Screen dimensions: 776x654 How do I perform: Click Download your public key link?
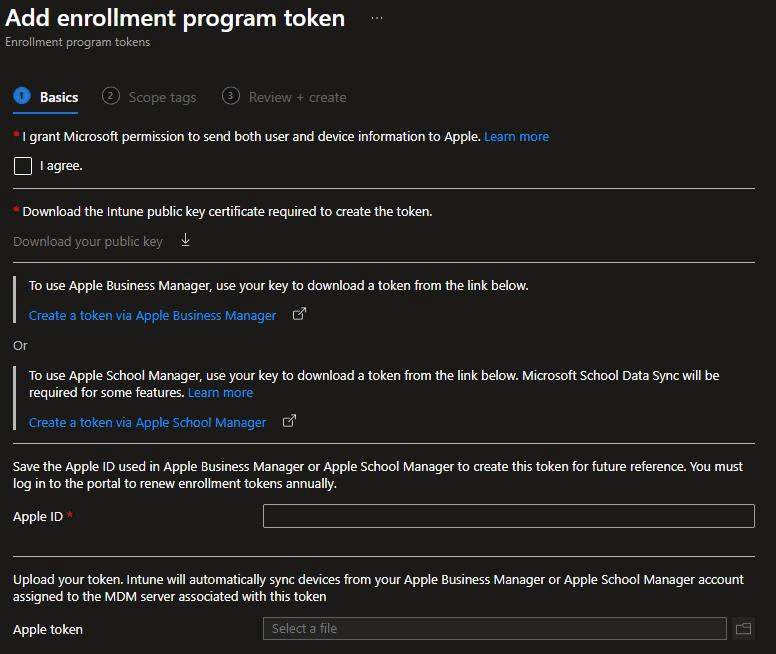point(88,241)
